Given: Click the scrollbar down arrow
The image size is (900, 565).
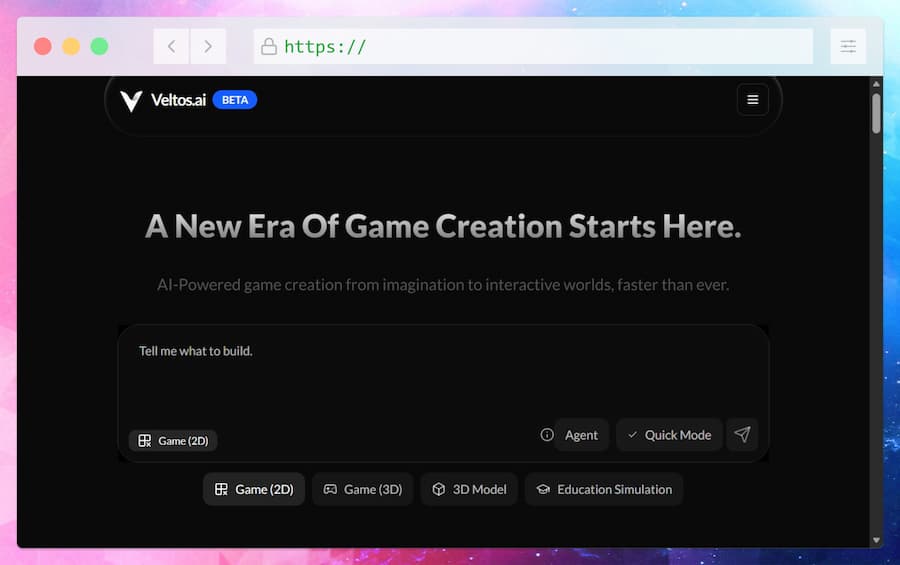Looking at the screenshot, I should [876, 540].
